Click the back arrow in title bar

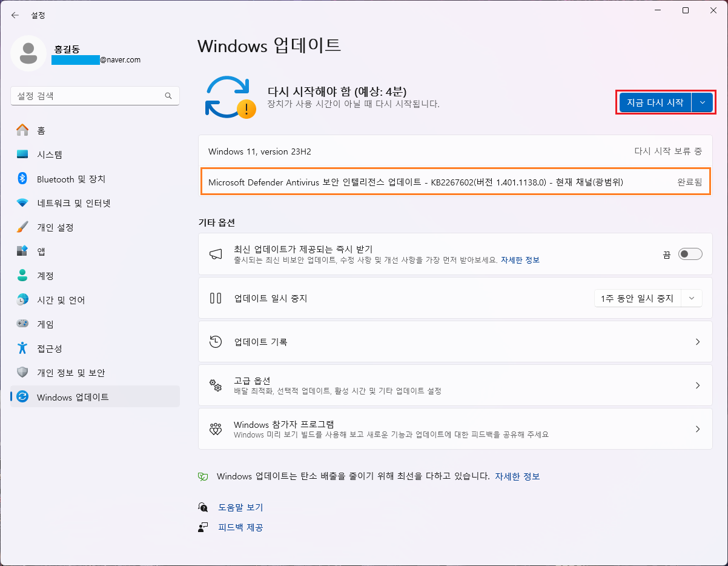15,15
